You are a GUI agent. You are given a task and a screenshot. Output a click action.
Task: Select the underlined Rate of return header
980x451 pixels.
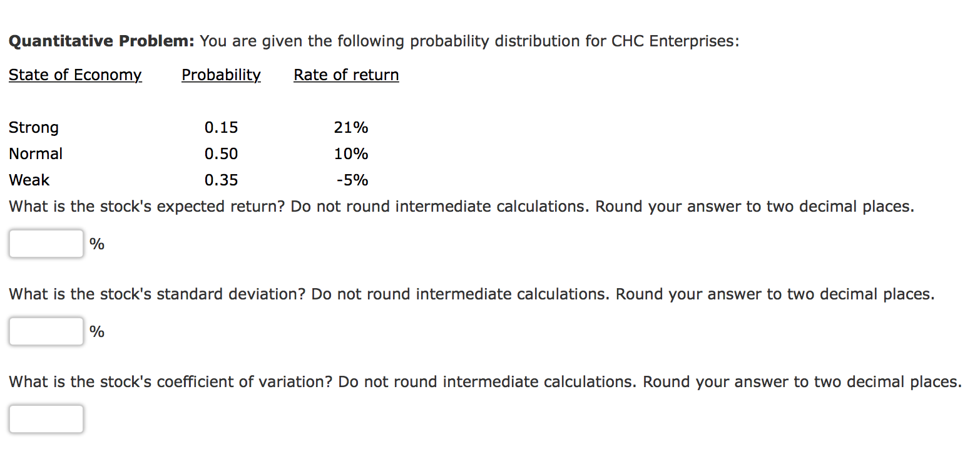pos(345,75)
